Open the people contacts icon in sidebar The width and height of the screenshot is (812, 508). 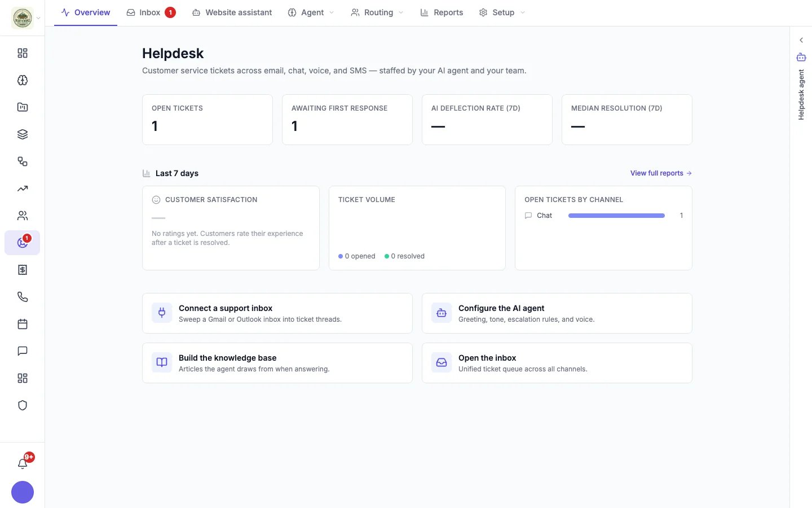point(23,216)
